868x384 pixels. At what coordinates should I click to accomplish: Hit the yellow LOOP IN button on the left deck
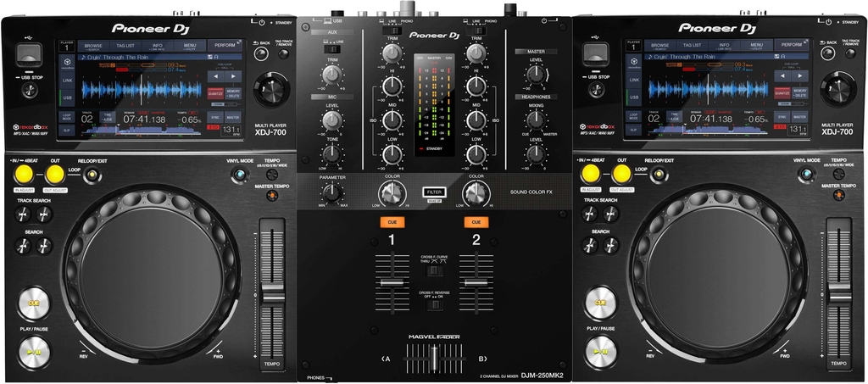pyautogui.click(x=24, y=175)
